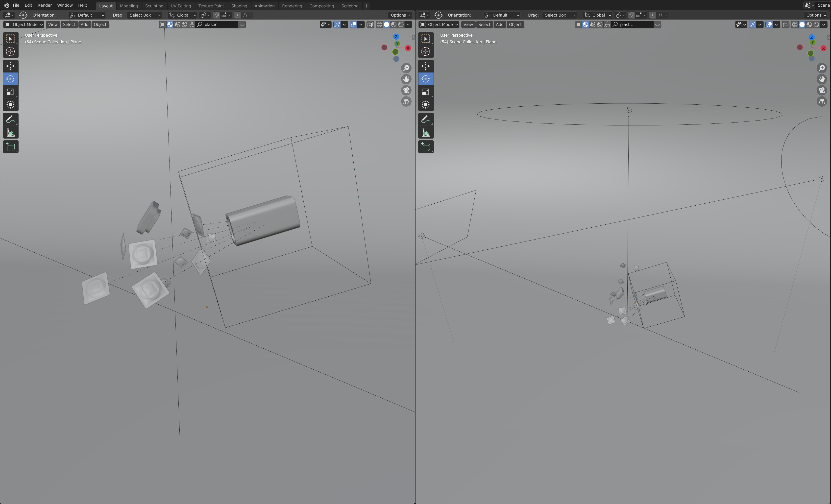Toggle camera view in left viewport
Image resolution: width=831 pixels, height=504 pixels.
click(x=406, y=90)
